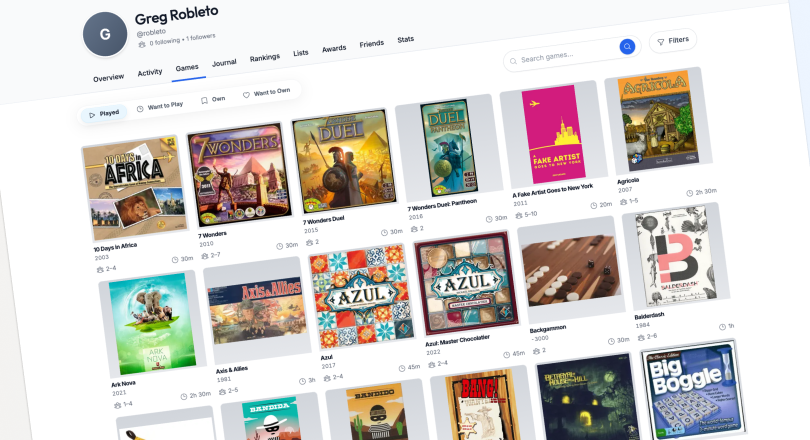Click the blue search submit icon
The height and width of the screenshot is (440, 810).
point(627,46)
